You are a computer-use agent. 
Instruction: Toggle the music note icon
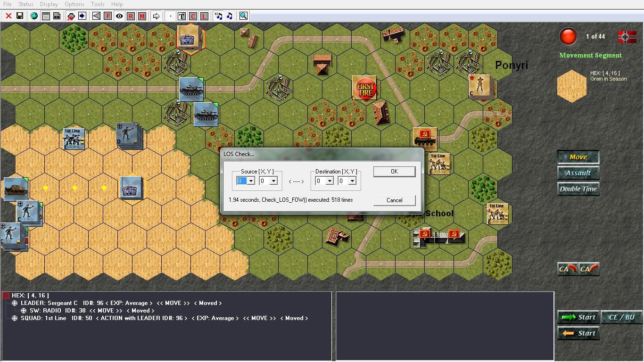click(230, 16)
